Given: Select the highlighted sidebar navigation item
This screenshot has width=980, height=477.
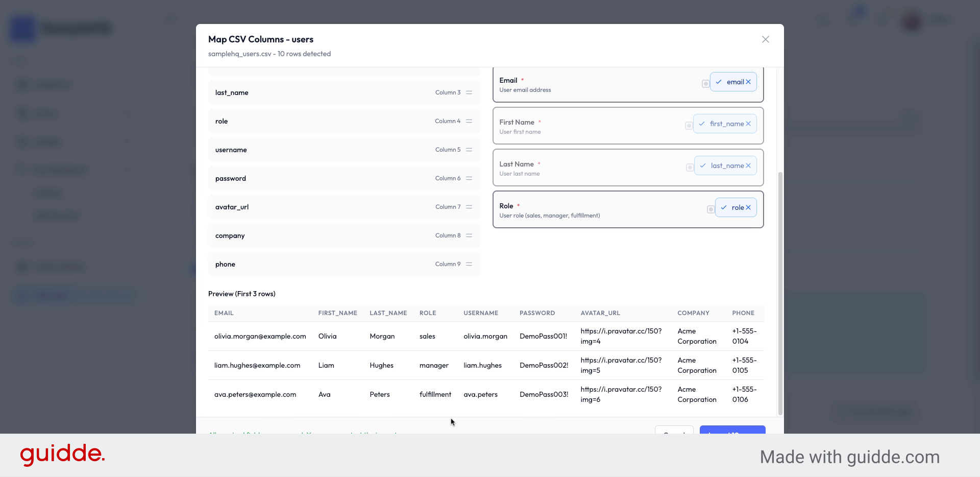Looking at the screenshot, I should pyautogui.click(x=73, y=295).
